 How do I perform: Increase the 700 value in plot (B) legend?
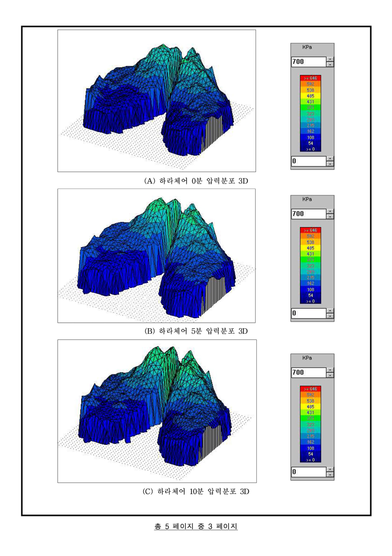point(330,211)
